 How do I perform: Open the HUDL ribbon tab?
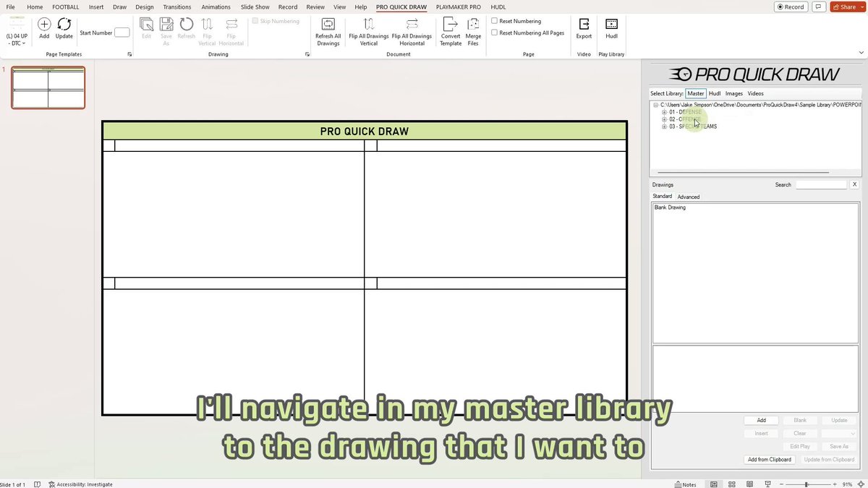[x=498, y=7]
